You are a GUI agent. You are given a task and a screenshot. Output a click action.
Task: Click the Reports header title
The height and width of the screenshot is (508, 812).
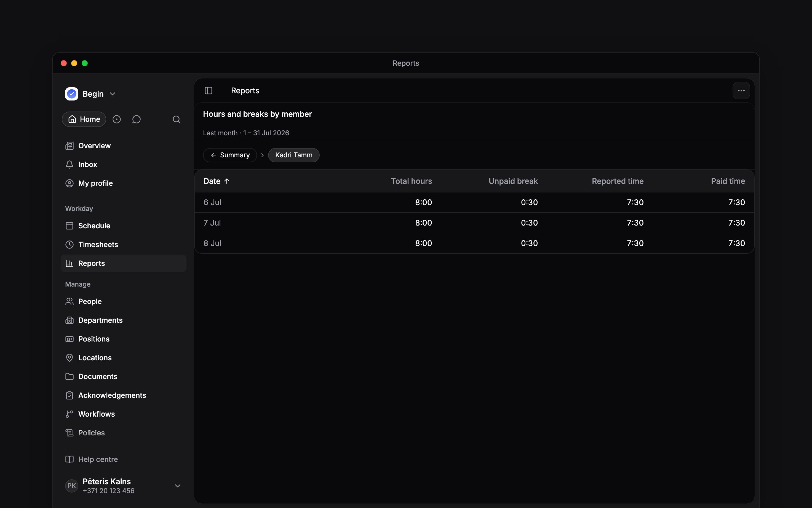point(245,91)
